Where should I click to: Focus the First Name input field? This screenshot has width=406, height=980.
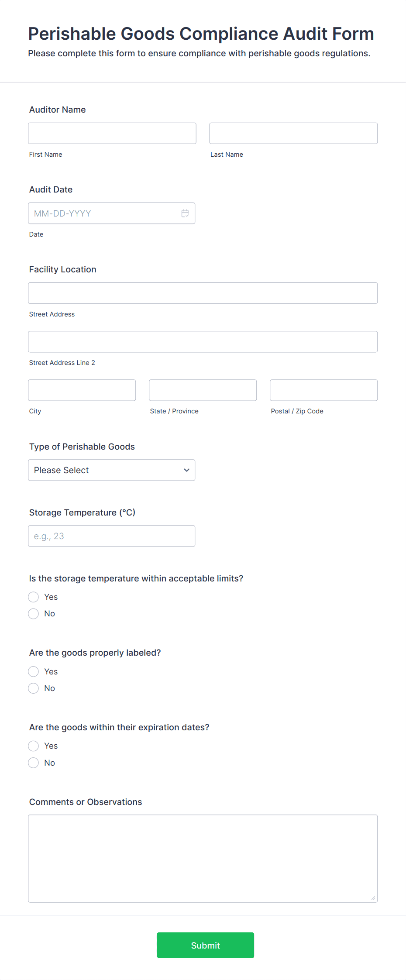pyautogui.click(x=112, y=133)
